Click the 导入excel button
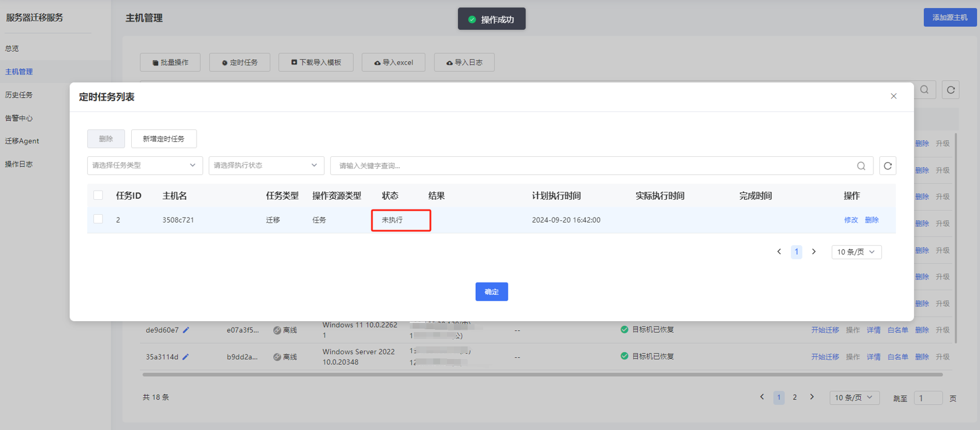The image size is (980, 430). pos(393,62)
